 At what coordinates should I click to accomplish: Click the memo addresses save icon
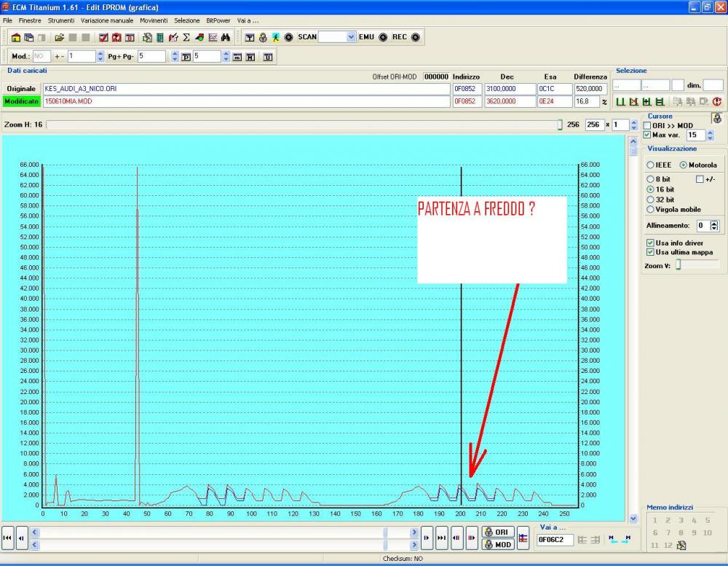[x=681, y=545]
